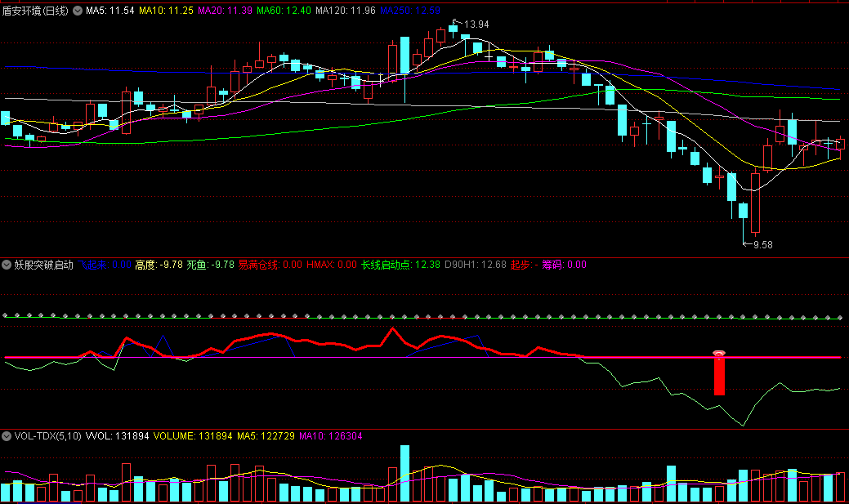Click the HMAX: 0.00 value
This screenshot has height=504, width=849.
pos(332,265)
